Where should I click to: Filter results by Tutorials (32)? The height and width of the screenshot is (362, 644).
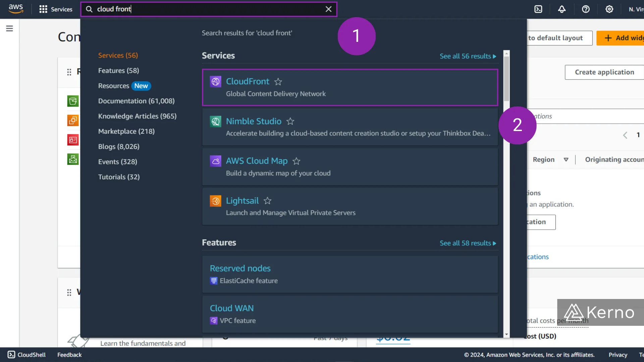tap(119, 177)
